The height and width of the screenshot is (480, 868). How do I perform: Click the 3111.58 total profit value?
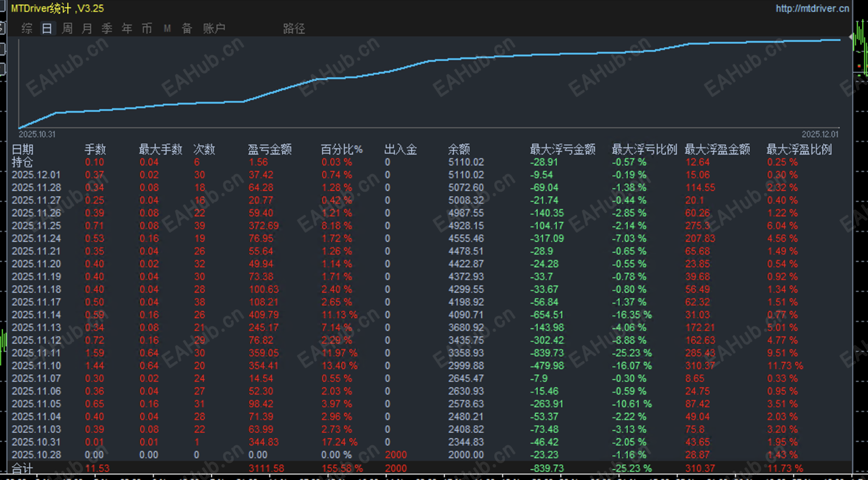266,469
